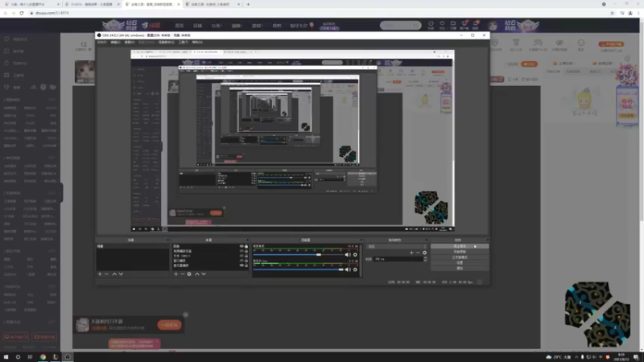
Task: Open Douyu follow heart icon in header
Action: pos(442,25)
